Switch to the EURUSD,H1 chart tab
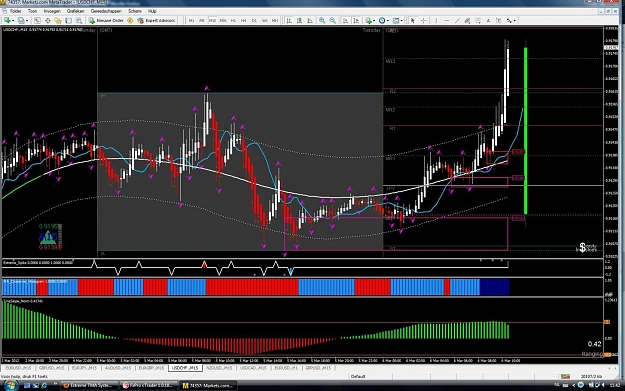The height and width of the screenshot is (391, 625). [286, 368]
